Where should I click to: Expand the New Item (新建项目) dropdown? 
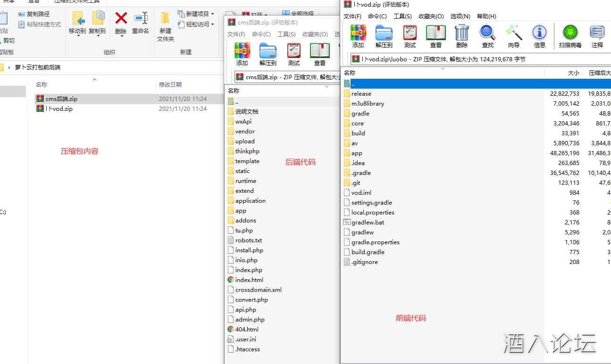click(x=196, y=14)
